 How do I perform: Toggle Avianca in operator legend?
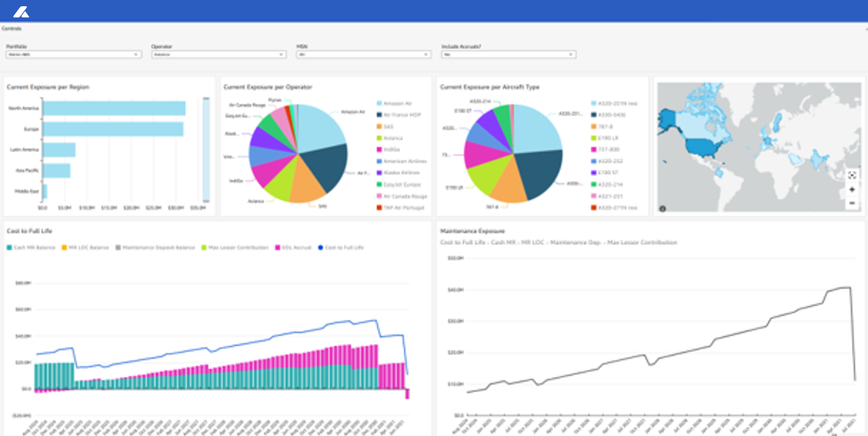390,138
